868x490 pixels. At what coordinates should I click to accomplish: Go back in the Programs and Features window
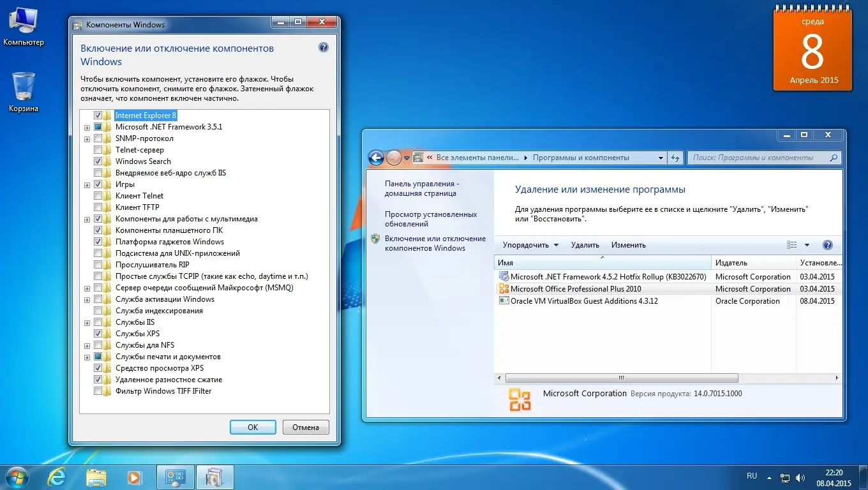tap(377, 158)
